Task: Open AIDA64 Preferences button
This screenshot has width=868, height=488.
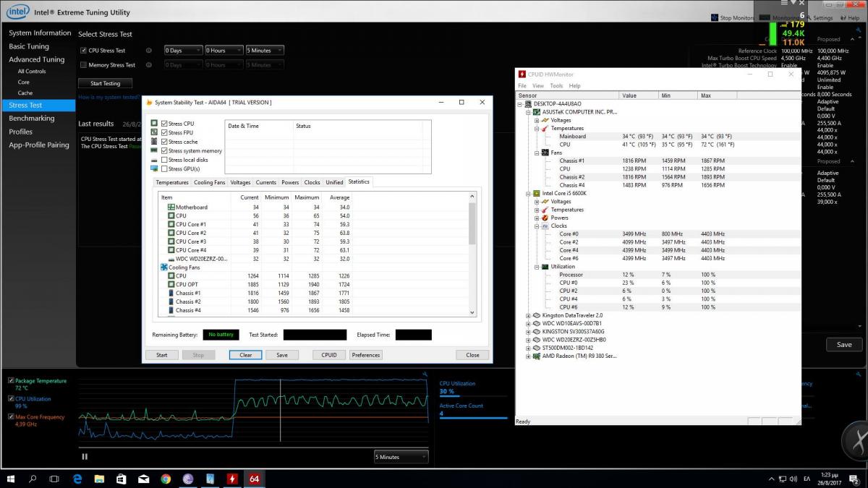Action: pyautogui.click(x=366, y=355)
